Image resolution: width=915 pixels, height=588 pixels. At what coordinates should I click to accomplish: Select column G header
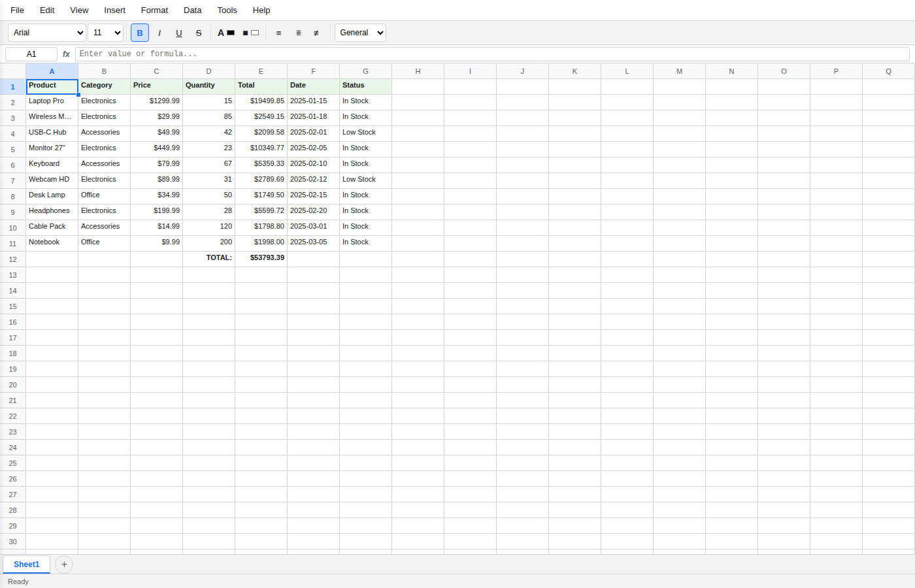[366, 71]
